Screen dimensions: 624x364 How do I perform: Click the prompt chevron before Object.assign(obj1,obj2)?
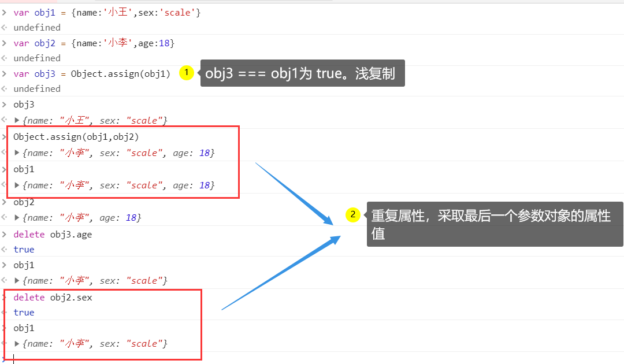pyautogui.click(x=5, y=137)
